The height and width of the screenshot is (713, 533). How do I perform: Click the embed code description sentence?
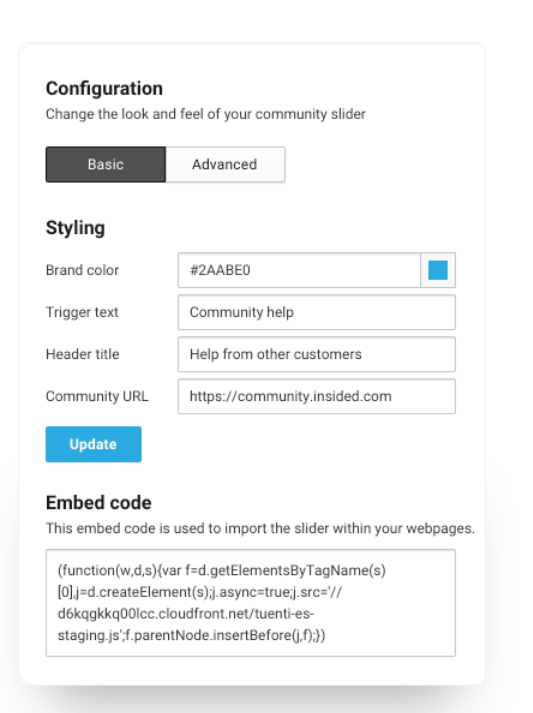(260, 528)
